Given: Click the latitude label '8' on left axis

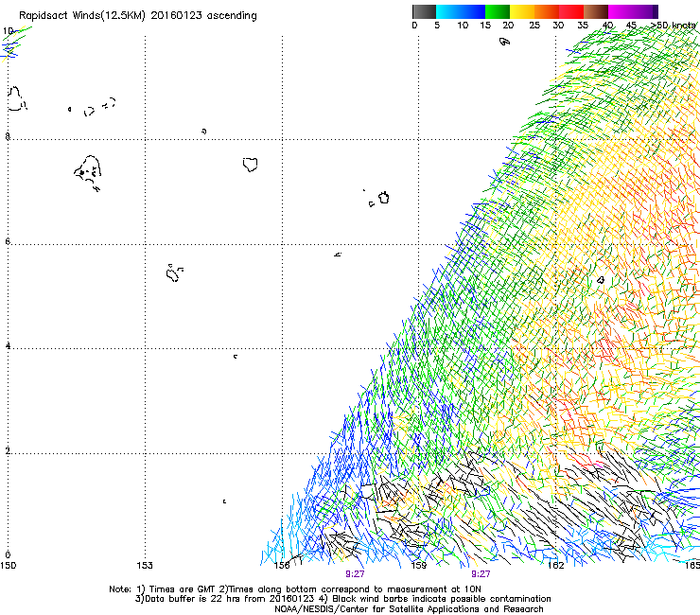Looking at the screenshot, I should (x=8, y=136).
